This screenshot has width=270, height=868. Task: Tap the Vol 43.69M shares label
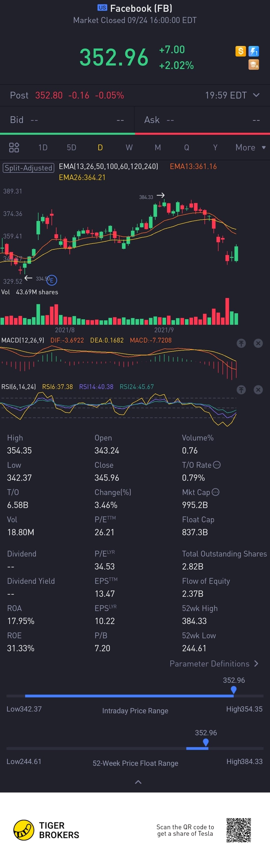pos(30,292)
